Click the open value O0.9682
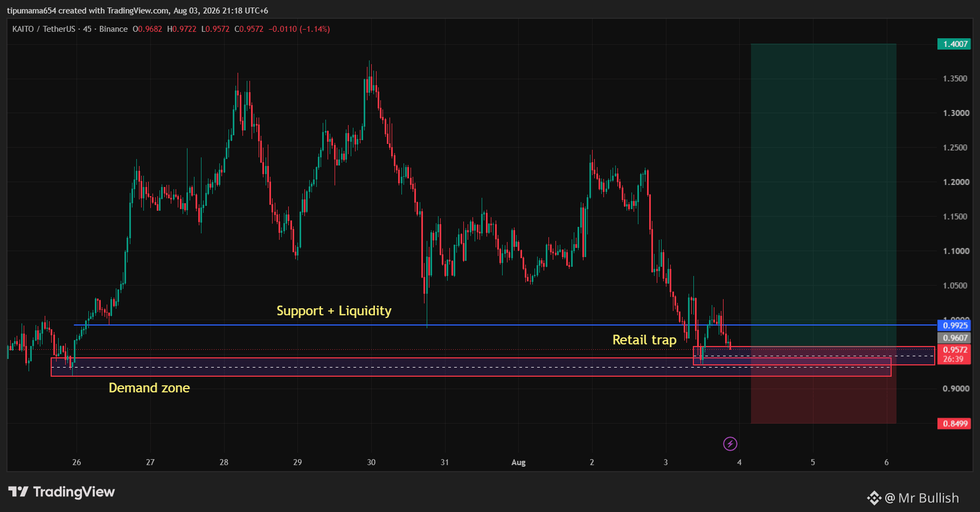The height and width of the screenshot is (512, 980). (147, 29)
